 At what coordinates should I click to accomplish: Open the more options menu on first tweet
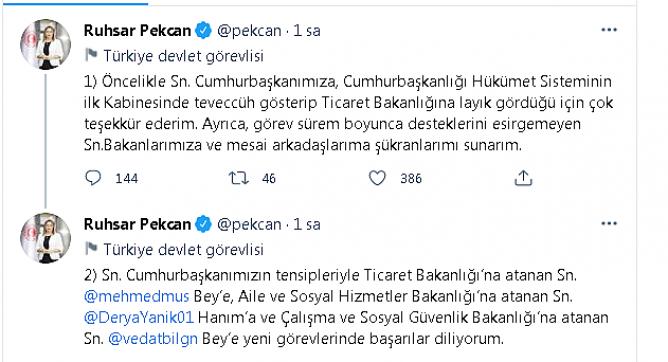609,30
